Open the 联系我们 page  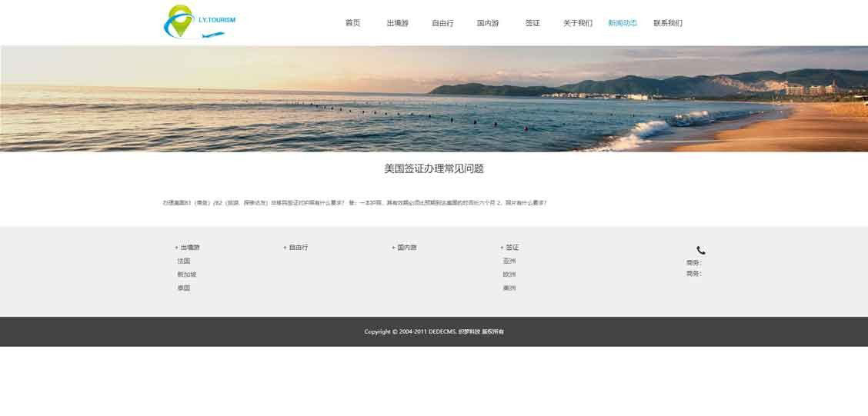click(x=667, y=23)
